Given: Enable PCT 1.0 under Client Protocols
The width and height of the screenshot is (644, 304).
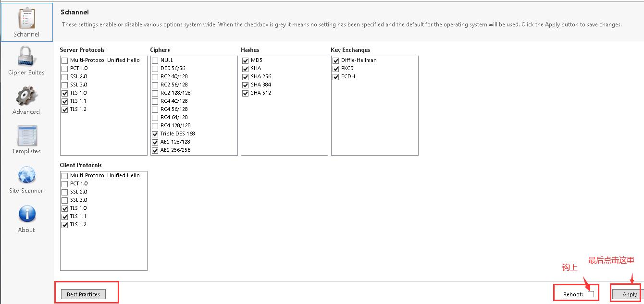Looking at the screenshot, I should coord(64,184).
